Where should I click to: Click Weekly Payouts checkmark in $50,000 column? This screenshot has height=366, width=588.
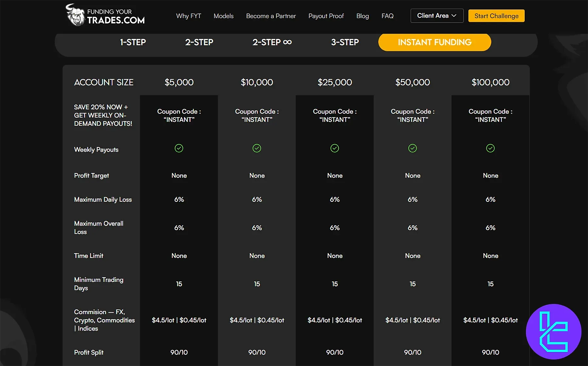coord(413,148)
